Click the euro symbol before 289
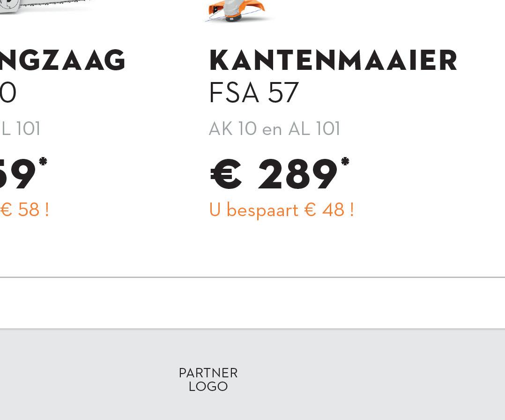This screenshot has width=505, height=420. (226, 175)
